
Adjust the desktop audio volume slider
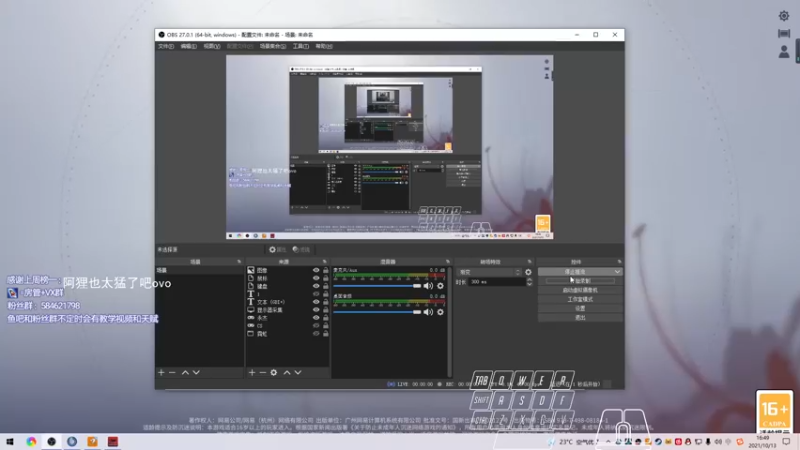tap(377, 312)
